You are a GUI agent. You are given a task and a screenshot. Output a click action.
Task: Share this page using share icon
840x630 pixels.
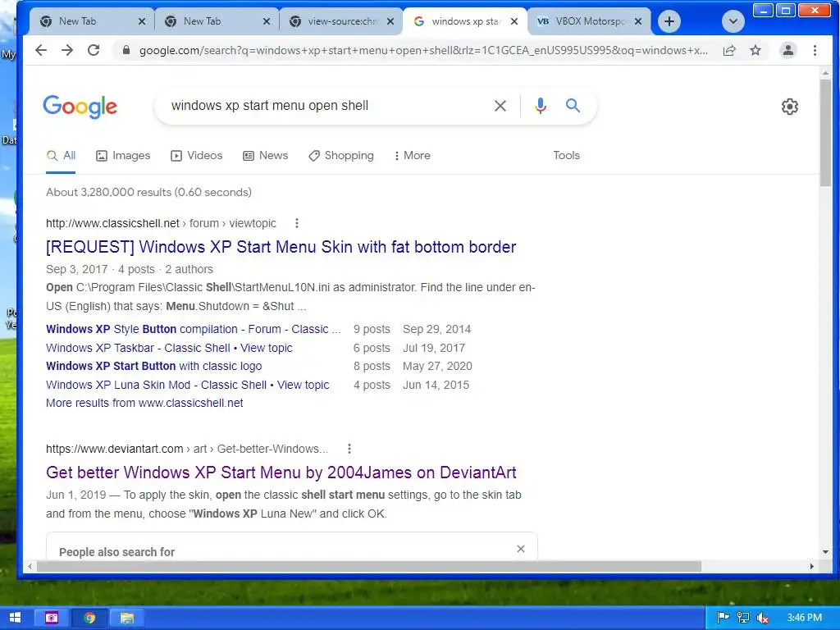tap(729, 50)
